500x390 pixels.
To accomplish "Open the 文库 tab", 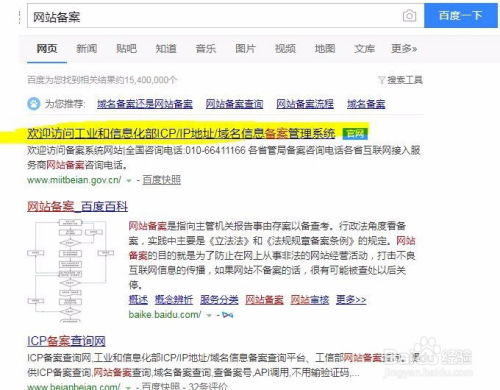I will 364,49.
